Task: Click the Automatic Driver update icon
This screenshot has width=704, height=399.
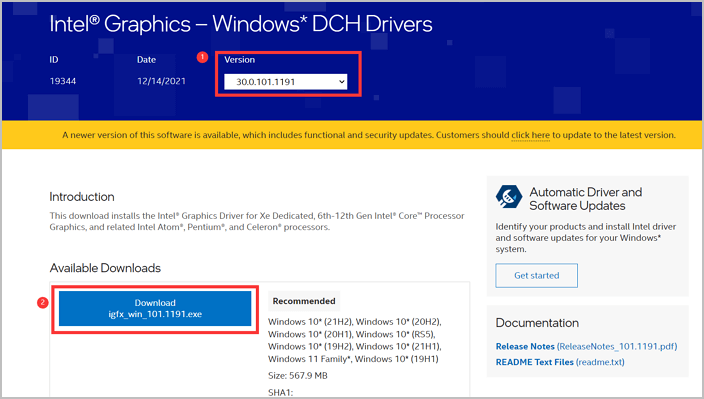Action: pos(509,197)
